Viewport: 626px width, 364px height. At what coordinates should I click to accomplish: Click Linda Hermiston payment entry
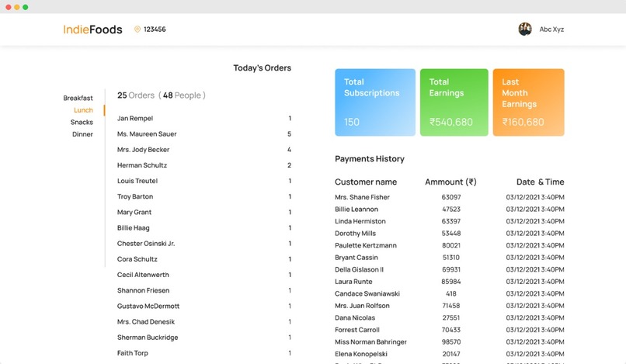(x=360, y=221)
